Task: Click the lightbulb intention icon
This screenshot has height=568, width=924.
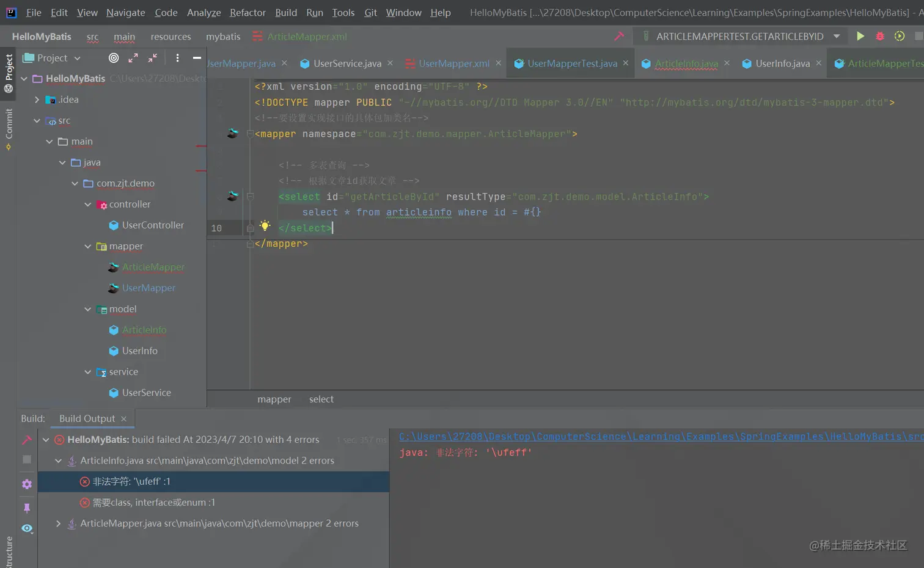Action: pyautogui.click(x=265, y=226)
